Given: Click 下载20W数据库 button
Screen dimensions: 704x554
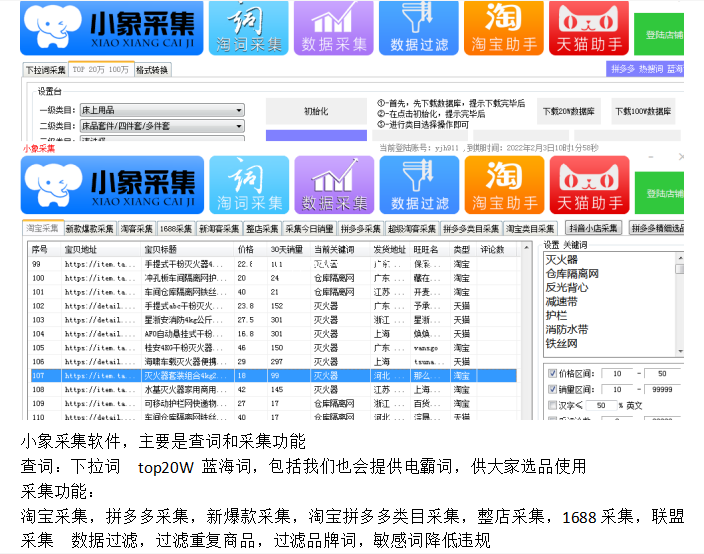Looking at the screenshot, I should 568,111.
